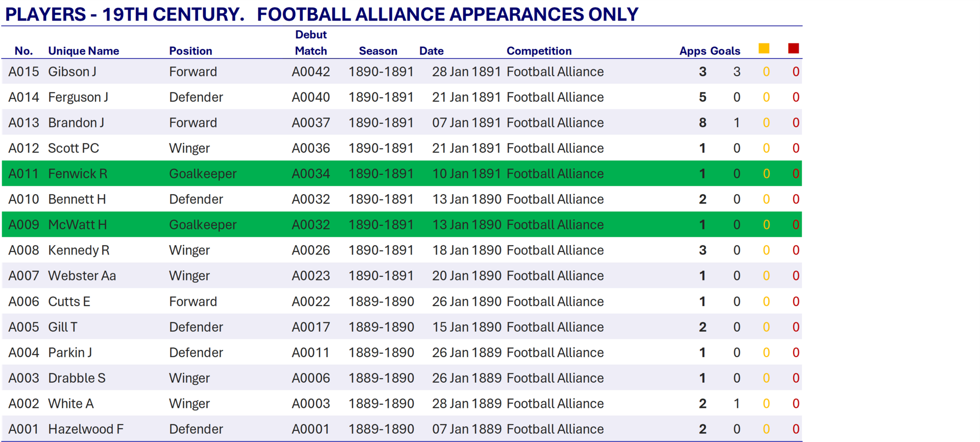Click the Apps column header
The width and height of the screenshot is (980, 442).
coord(692,51)
